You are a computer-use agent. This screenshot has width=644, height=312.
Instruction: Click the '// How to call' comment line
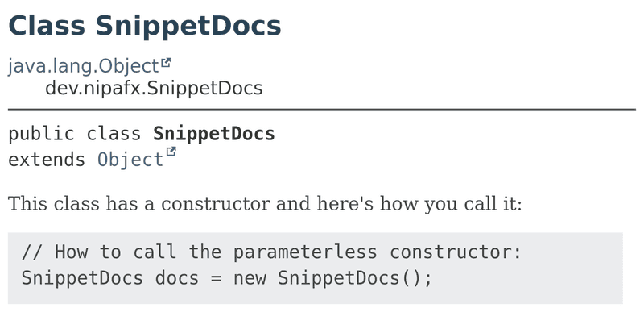pyautogui.click(x=271, y=252)
